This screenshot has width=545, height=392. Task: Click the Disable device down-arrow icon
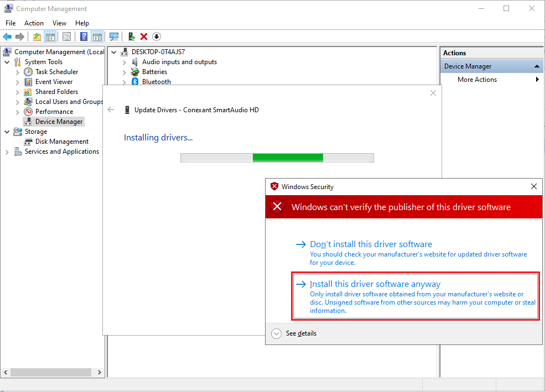tap(156, 36)
